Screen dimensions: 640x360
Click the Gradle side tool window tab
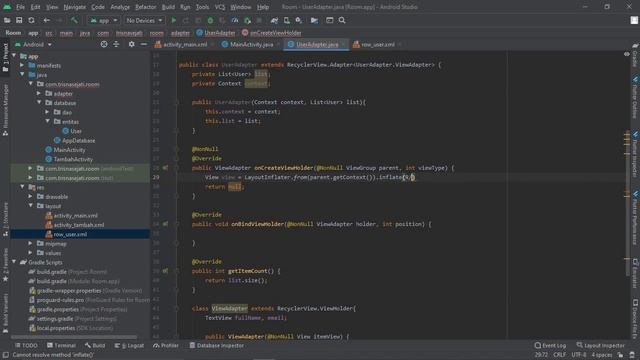pos(635,56)
